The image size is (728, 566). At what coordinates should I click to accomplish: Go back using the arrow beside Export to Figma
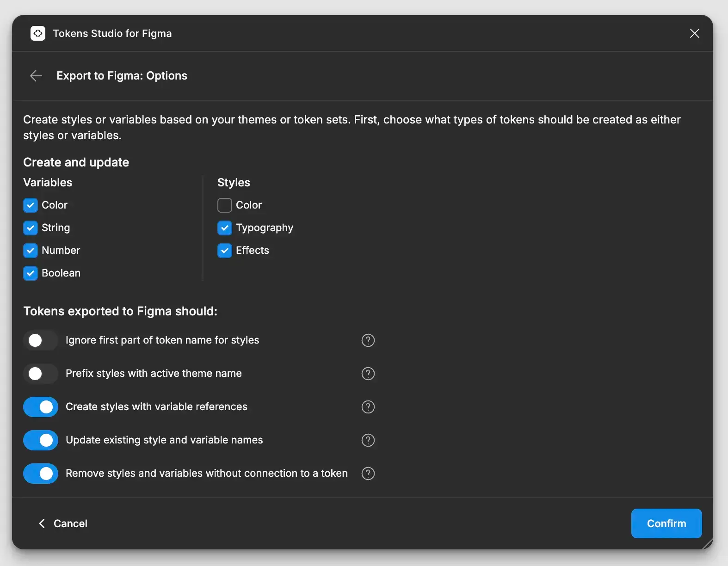coord(36,76)
